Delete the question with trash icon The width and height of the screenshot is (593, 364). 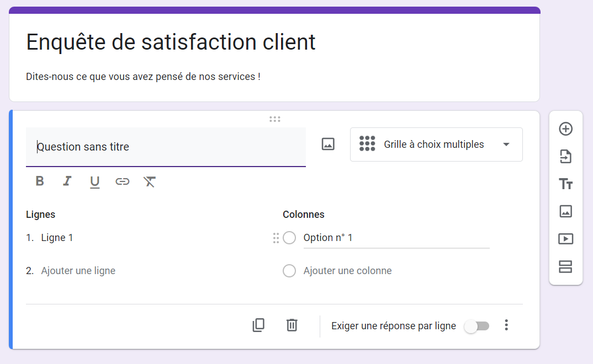[292, 325]
